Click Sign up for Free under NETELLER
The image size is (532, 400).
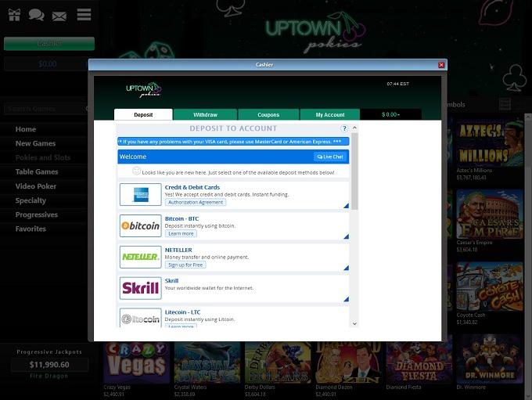pos(185,265)
